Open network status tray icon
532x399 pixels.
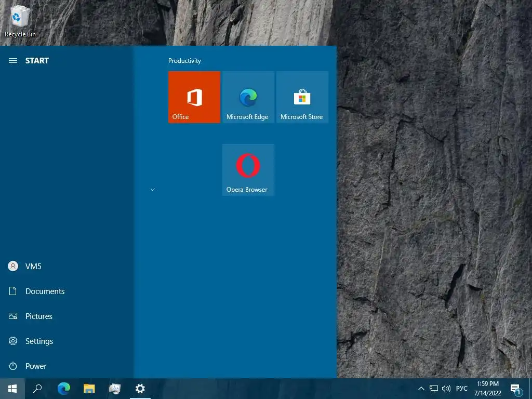click(434, 389)
